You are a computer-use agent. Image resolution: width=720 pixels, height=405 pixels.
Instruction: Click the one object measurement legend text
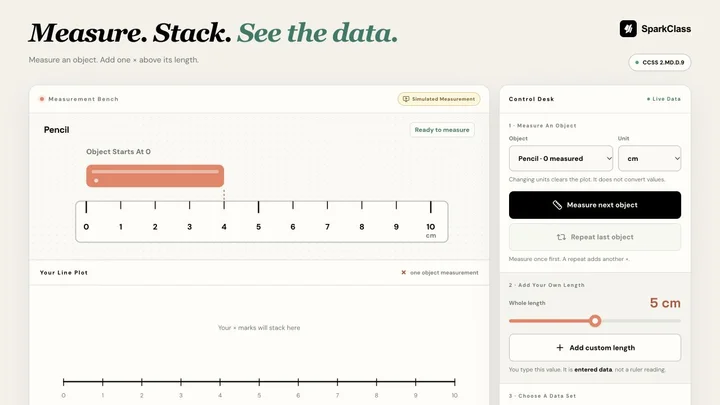click(444, 272)
